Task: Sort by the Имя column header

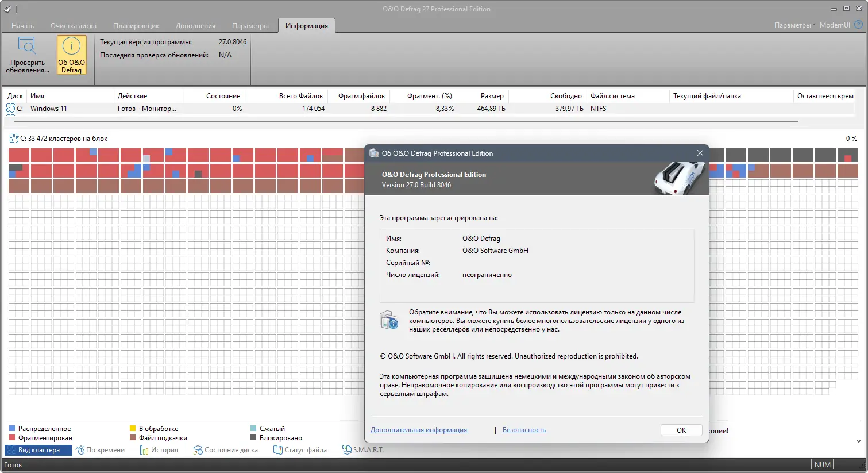Action: click(71, 96)
